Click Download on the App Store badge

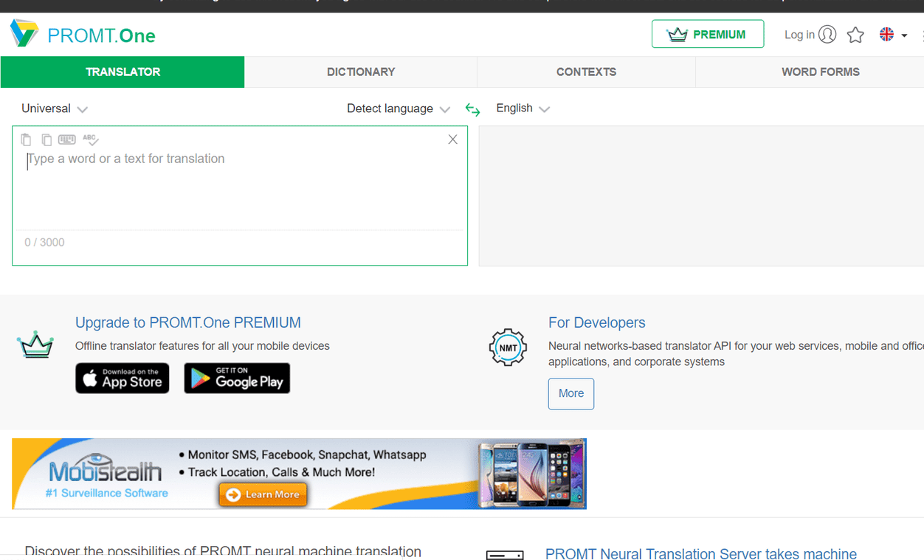[123, 378]
